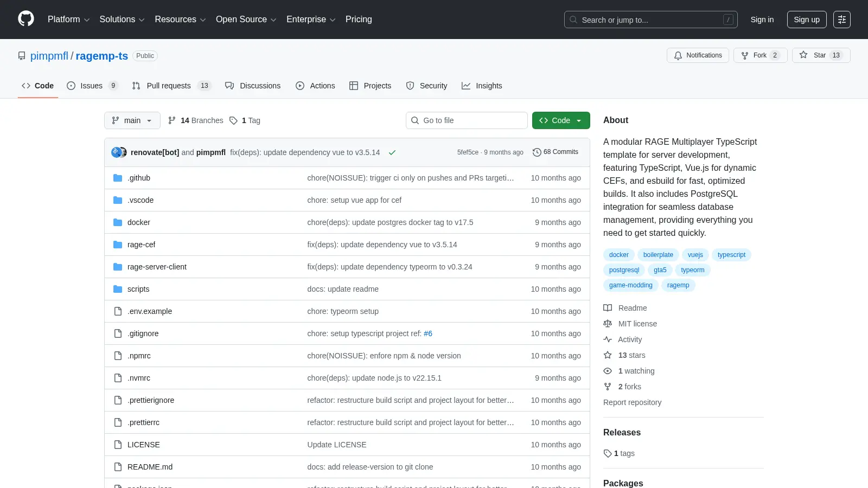Click the Go to file input

[x=467, y=120]
